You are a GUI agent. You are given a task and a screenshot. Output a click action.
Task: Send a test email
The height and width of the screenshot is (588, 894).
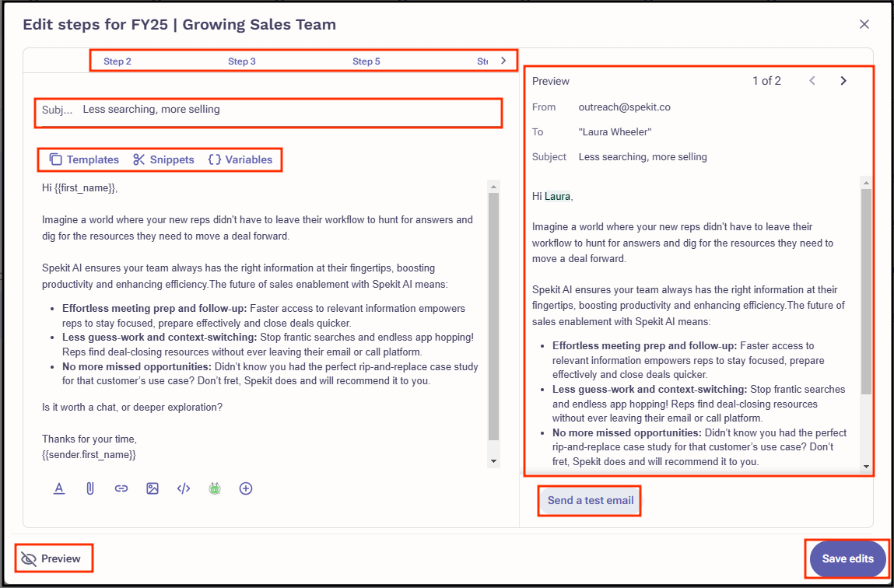(x=590, y=501)
